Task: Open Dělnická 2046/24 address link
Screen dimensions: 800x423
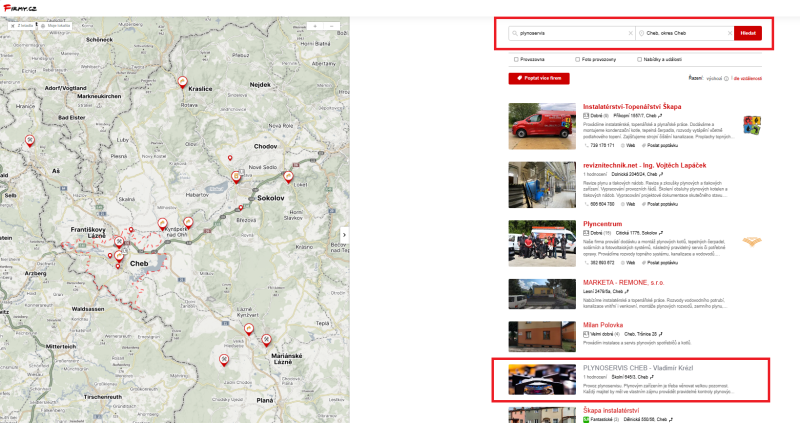Action: coord(636,175)
